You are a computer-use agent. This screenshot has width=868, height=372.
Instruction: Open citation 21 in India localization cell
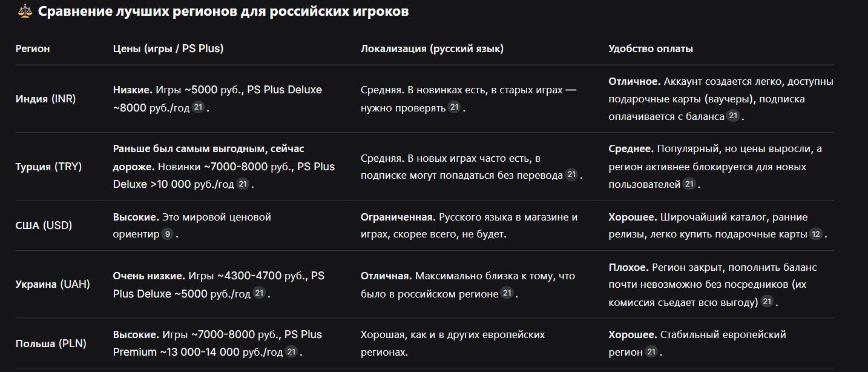[x=455, y=107]
